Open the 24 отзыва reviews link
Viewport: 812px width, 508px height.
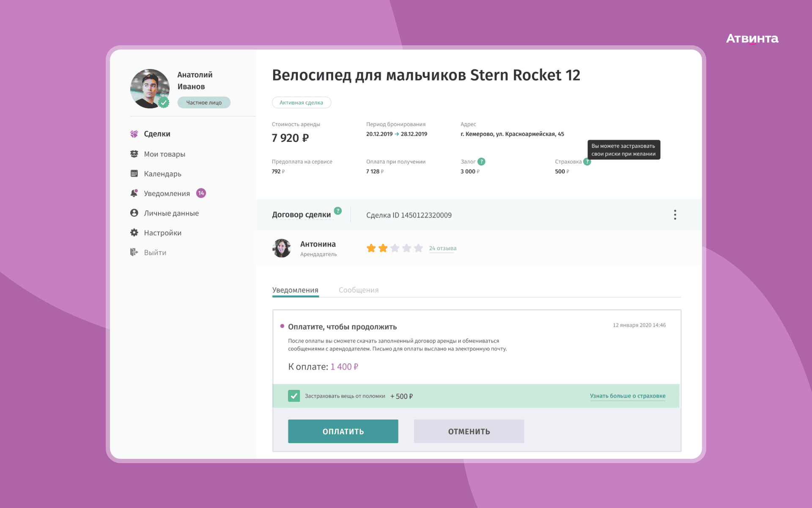(442, 248)
